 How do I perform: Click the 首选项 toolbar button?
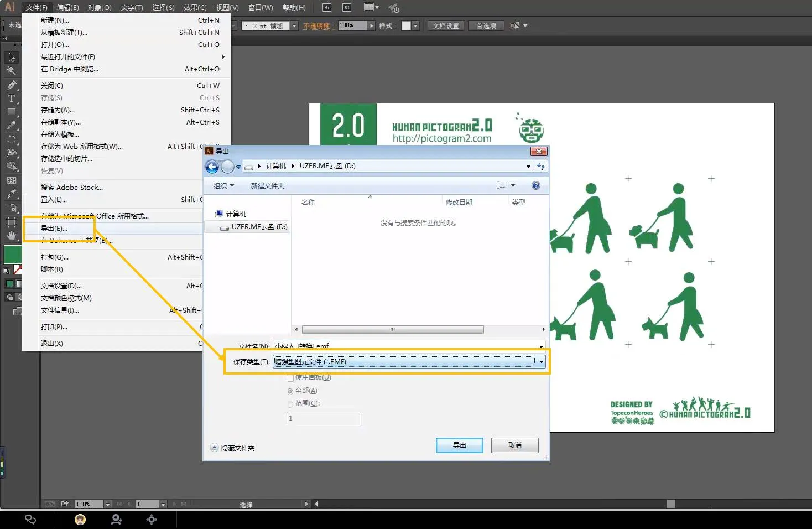pyautogui.click(x=486, y=26)
